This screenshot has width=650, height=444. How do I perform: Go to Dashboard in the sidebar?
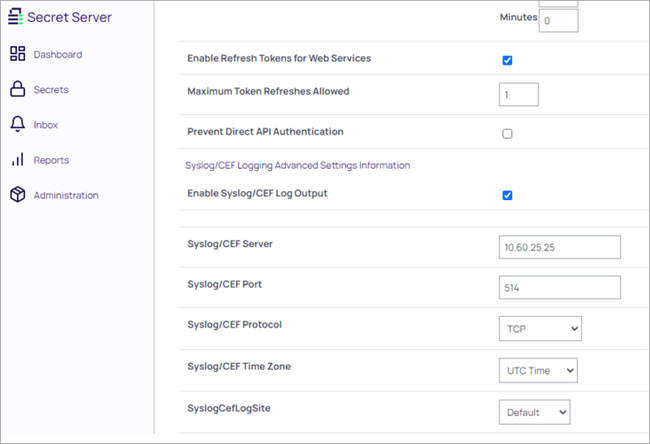pos(57,54)
